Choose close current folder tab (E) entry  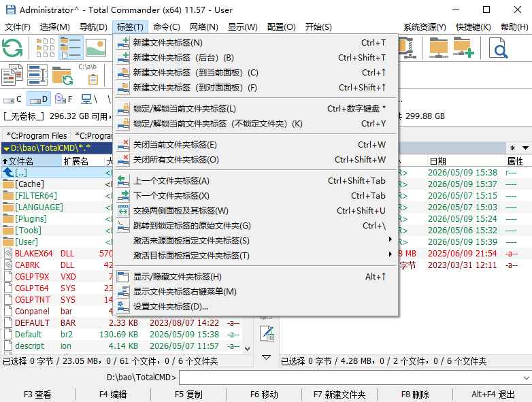point(255,145)
